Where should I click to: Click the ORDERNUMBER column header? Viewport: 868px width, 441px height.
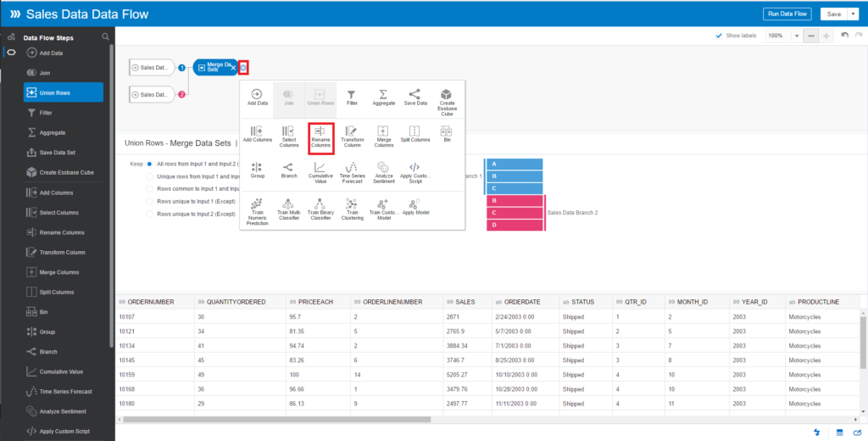click(155, 302)
